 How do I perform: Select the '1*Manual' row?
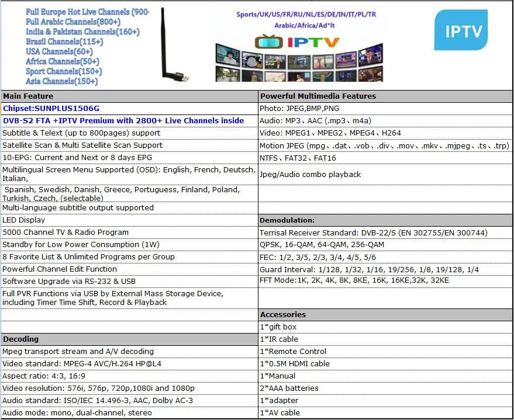(x=385, y=376)
